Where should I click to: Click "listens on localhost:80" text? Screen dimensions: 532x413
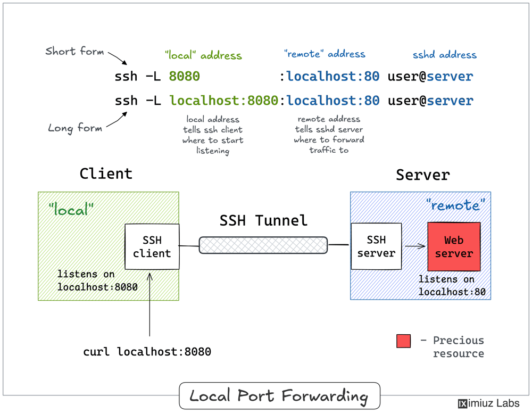[452, 285]
